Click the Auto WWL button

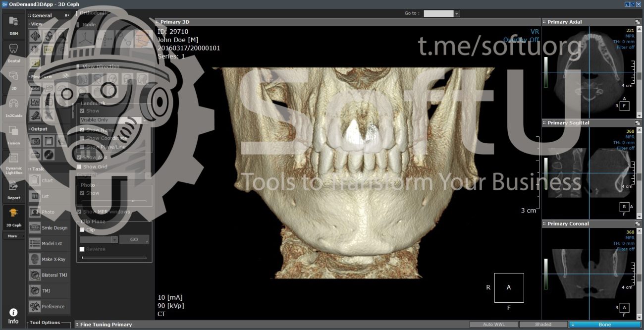pos(493,325)
